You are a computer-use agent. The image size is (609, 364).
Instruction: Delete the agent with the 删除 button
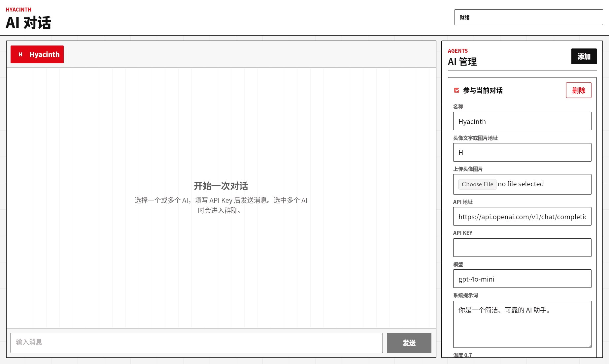coord(578,90)
